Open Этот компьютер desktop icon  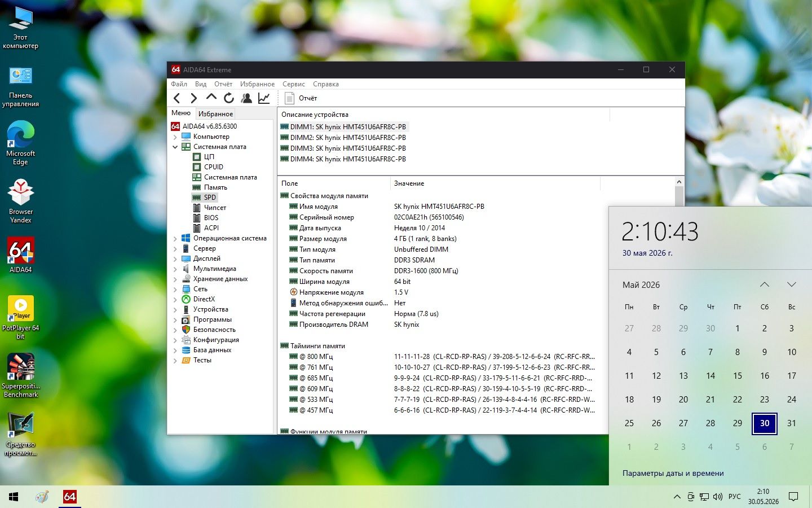click(x=21, y=28)
